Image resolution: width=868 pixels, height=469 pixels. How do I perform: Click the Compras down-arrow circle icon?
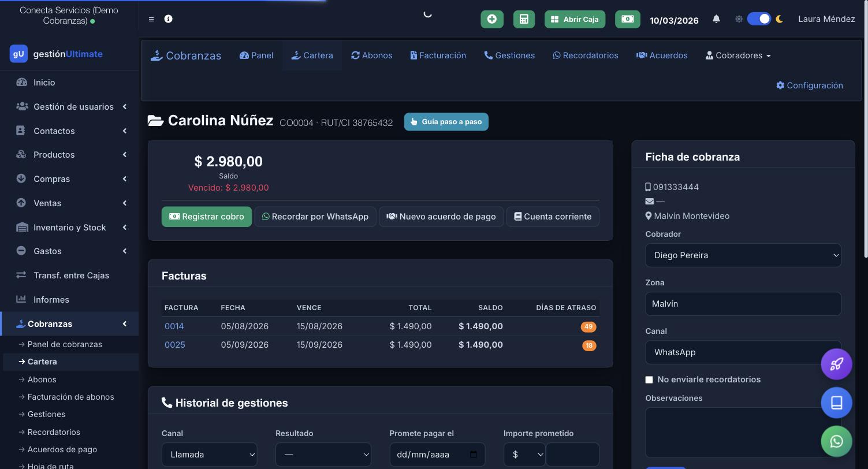tap(21, 179)
